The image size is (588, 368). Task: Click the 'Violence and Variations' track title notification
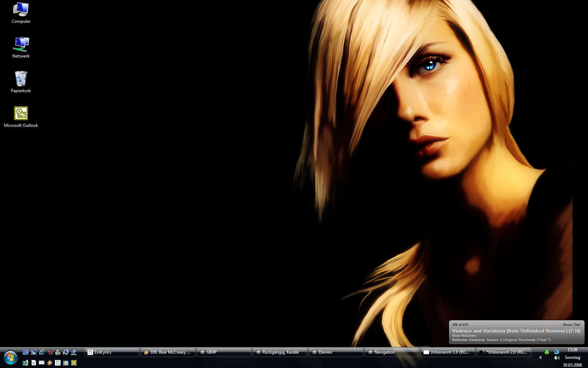(x=516, y=331)
